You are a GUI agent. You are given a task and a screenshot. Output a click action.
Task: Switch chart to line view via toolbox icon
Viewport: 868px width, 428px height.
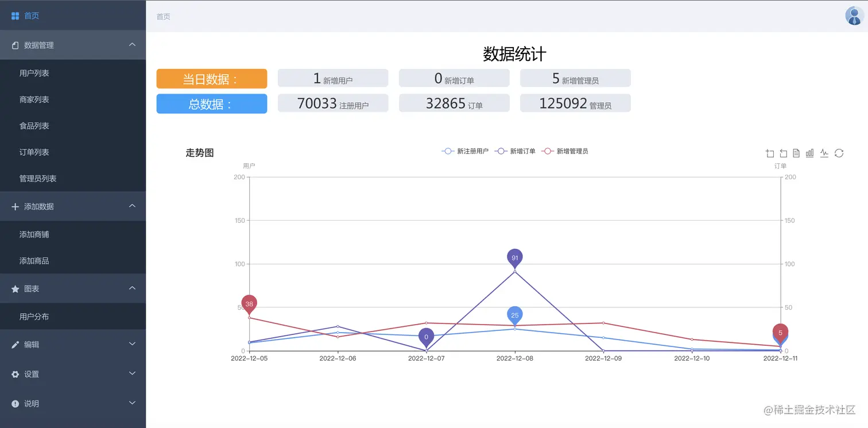[824, 153]
